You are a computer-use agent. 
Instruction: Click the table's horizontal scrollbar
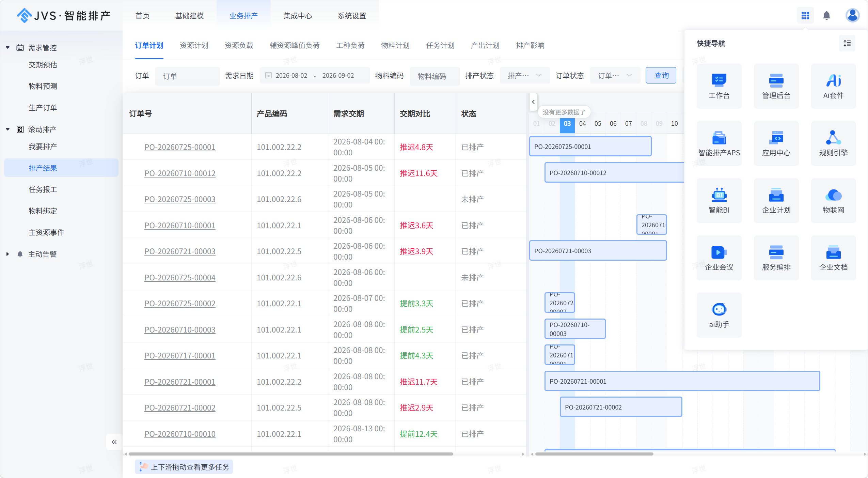[x=291, y=454]
